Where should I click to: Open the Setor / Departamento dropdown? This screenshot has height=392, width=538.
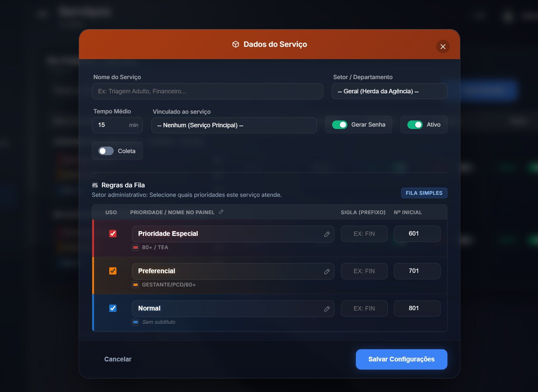click(389, 91)
